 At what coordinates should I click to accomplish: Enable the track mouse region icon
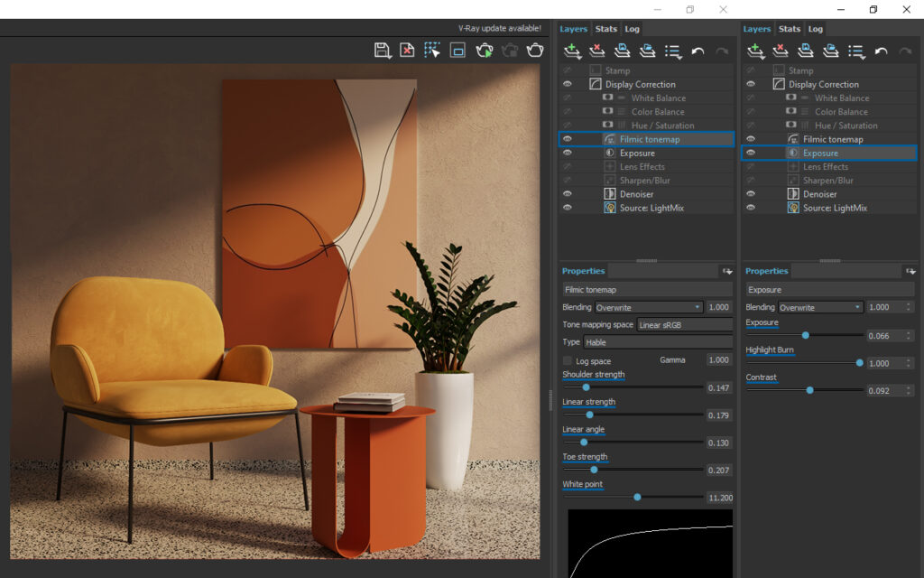pos(432,51)
